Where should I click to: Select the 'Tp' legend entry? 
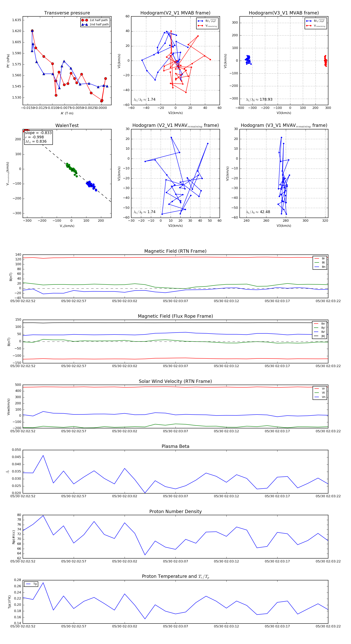(31, 584)
